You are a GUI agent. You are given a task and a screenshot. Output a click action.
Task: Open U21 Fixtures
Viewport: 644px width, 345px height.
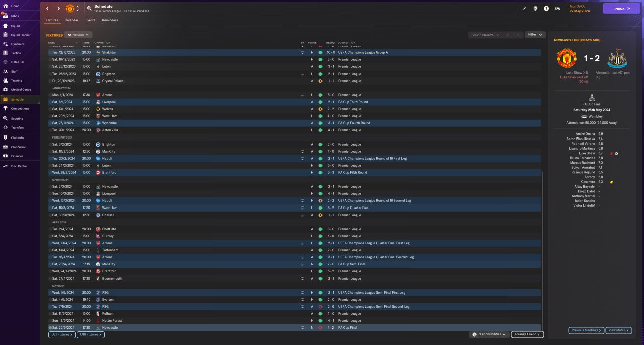pyautogui.click(x=62, y=334)
